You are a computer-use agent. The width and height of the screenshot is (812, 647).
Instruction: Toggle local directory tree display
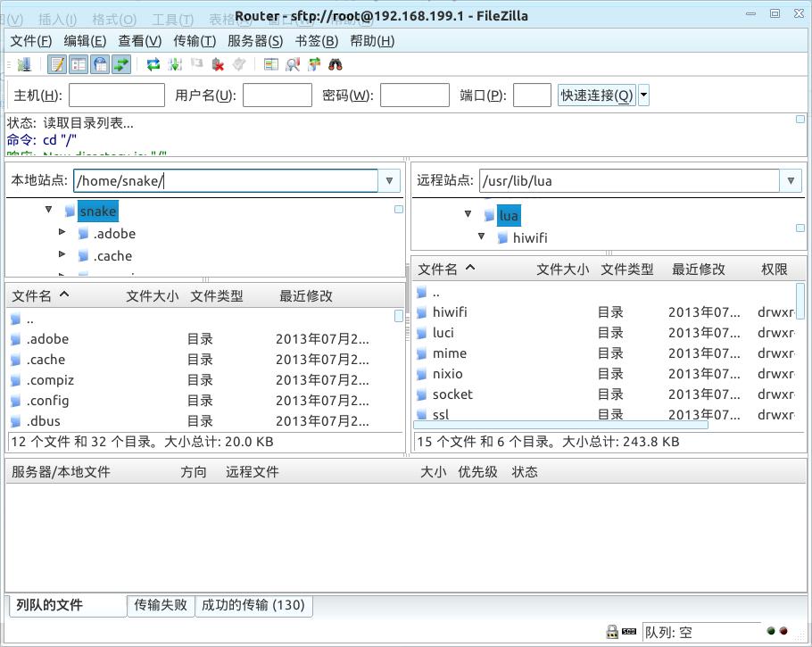(79, 64)
